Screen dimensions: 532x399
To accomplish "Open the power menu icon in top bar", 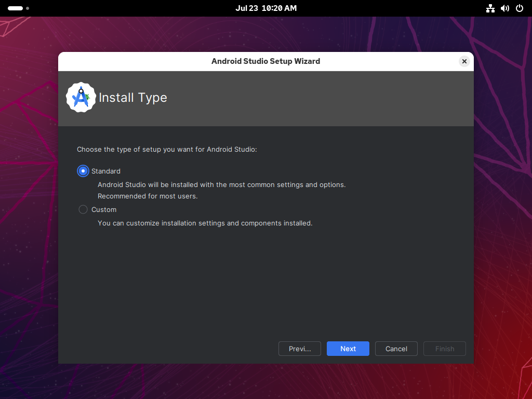I will [519, 8].
